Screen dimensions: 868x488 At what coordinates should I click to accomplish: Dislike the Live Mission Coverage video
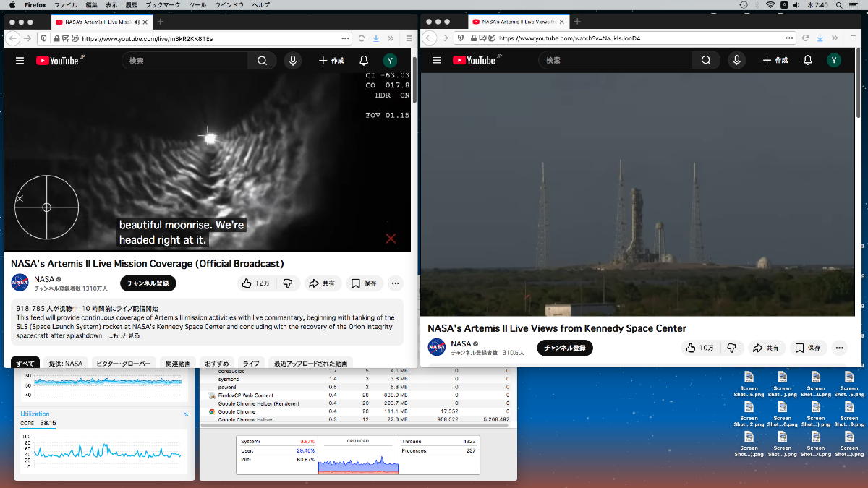(x=287, y=283)
